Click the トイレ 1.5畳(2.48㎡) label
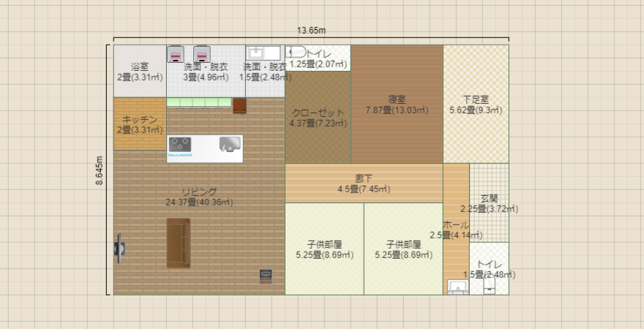This screenshot has width=644, height=329. tap(489, 270)
